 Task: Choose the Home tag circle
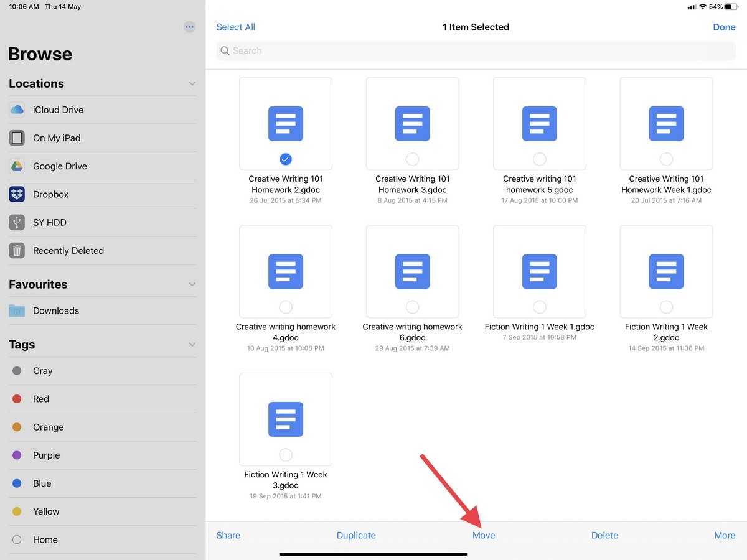(17, 539)
